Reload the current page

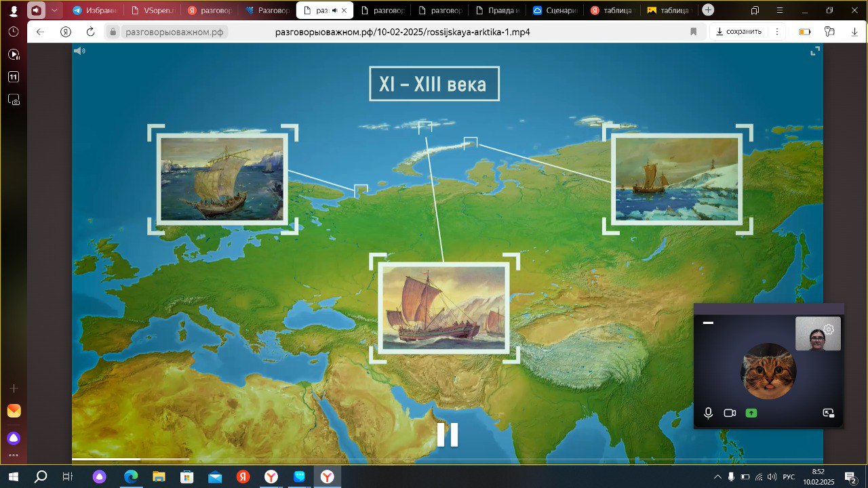click(90, 32)
